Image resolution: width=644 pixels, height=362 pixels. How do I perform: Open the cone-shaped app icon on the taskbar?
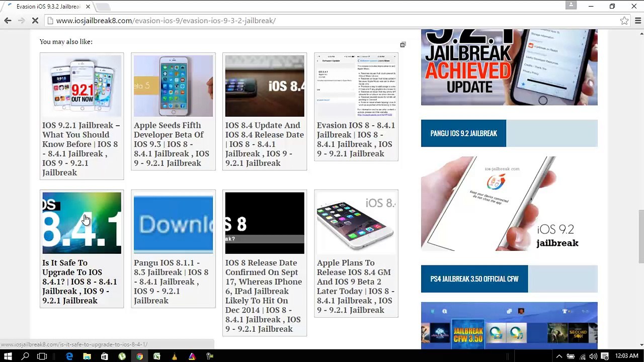(x=174, y=356)
